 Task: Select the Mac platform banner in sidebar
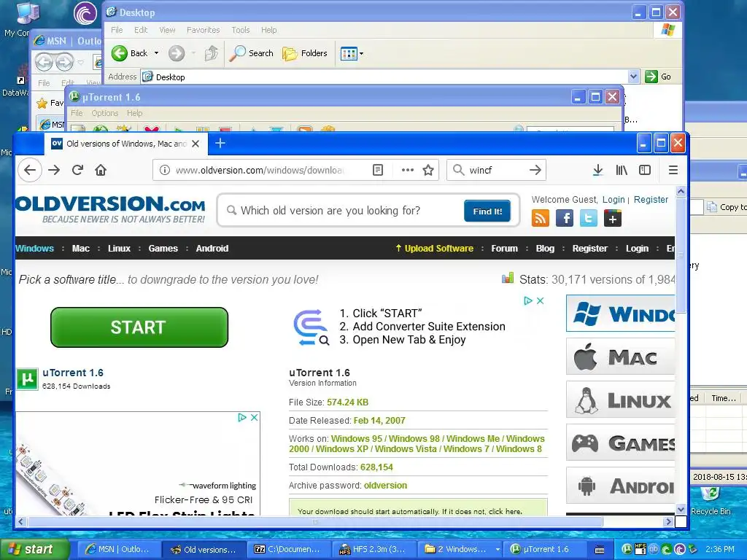coord(620,357)
